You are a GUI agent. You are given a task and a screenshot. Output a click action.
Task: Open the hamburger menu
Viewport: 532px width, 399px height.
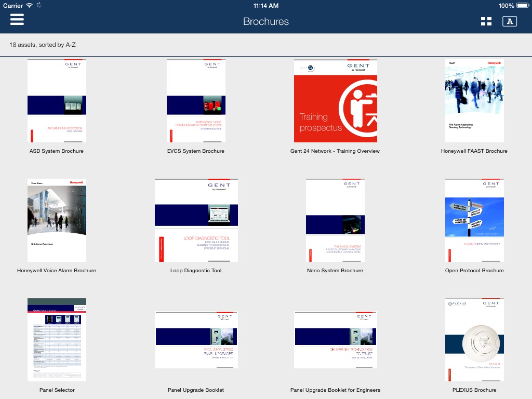pyautogui.click(x=17, y=20)
